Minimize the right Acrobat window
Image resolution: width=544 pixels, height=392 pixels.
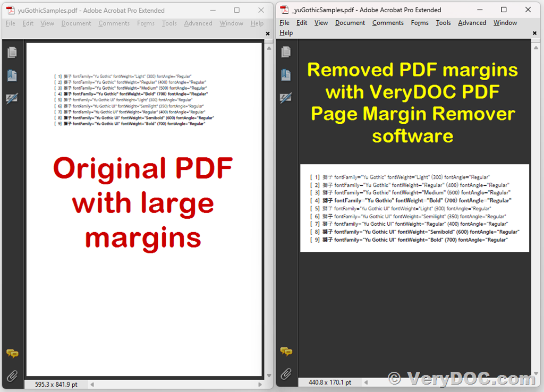click(x=480, y=10)
